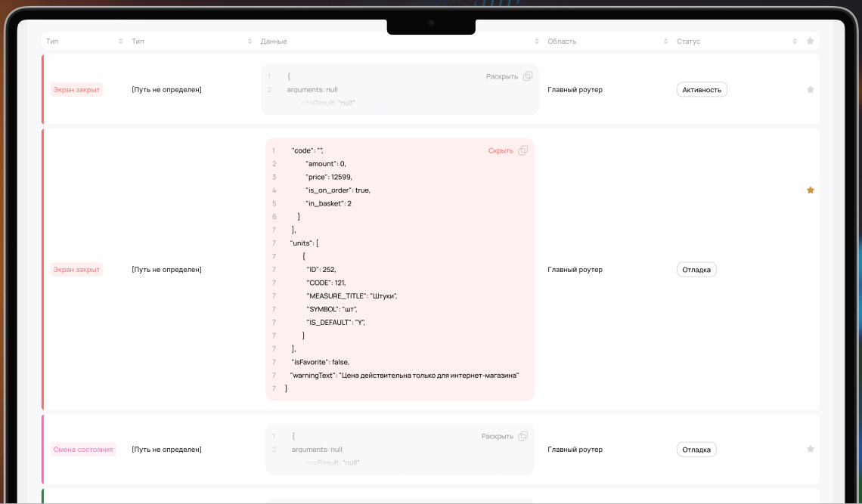Click the Активность status badge
862x504 pixels.
[x=702, y=90]
